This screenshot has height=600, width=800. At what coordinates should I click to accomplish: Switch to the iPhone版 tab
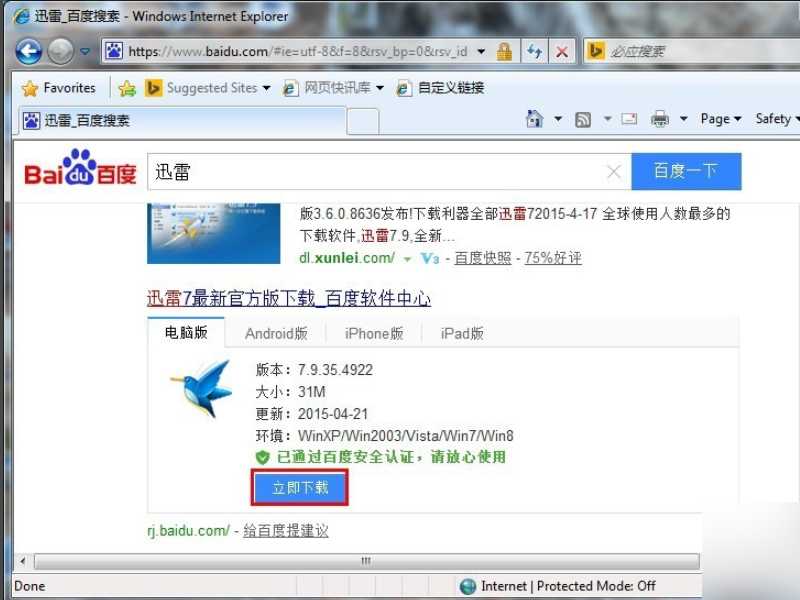(374, 334)
